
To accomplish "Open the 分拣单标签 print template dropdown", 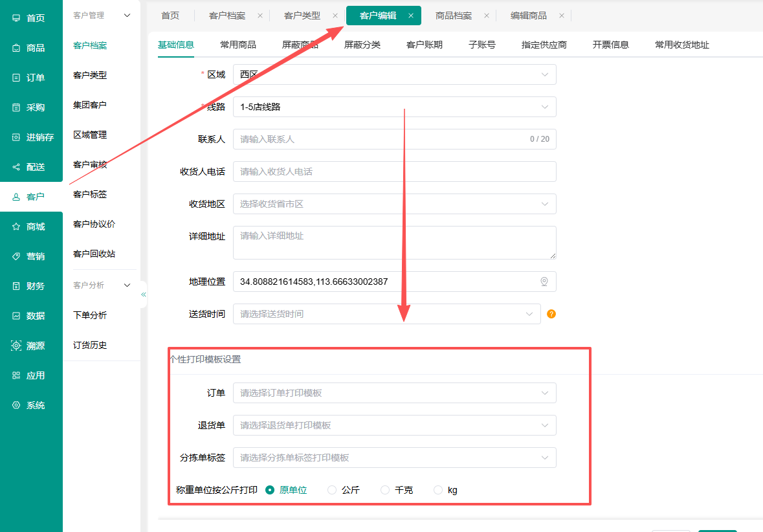I will [x=395, y=458].
